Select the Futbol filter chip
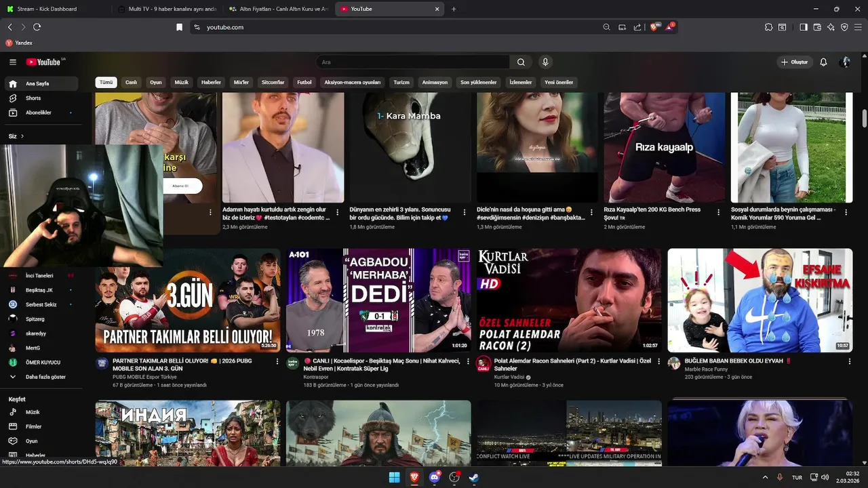Image resolution: width=868 pixels, height=488 pixels. tap(304, 82)
